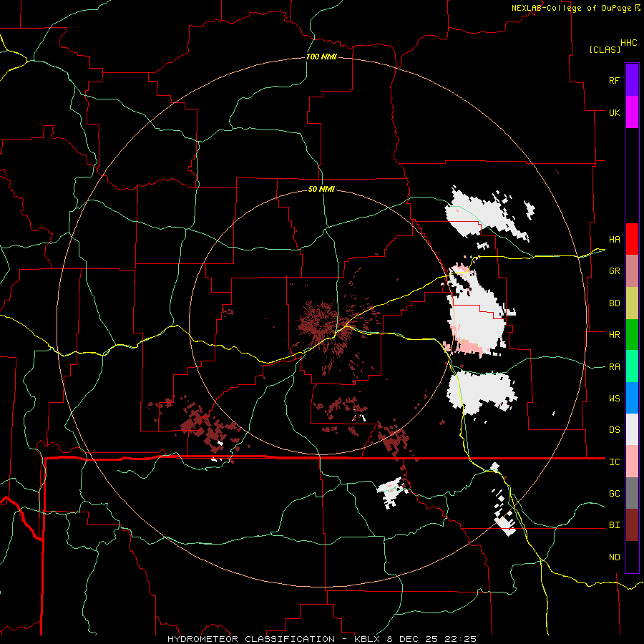644x644 pixels.
Task: Click the 'NEXLAB-College of DuPage' credit text
Action: [x=573, y=8]
